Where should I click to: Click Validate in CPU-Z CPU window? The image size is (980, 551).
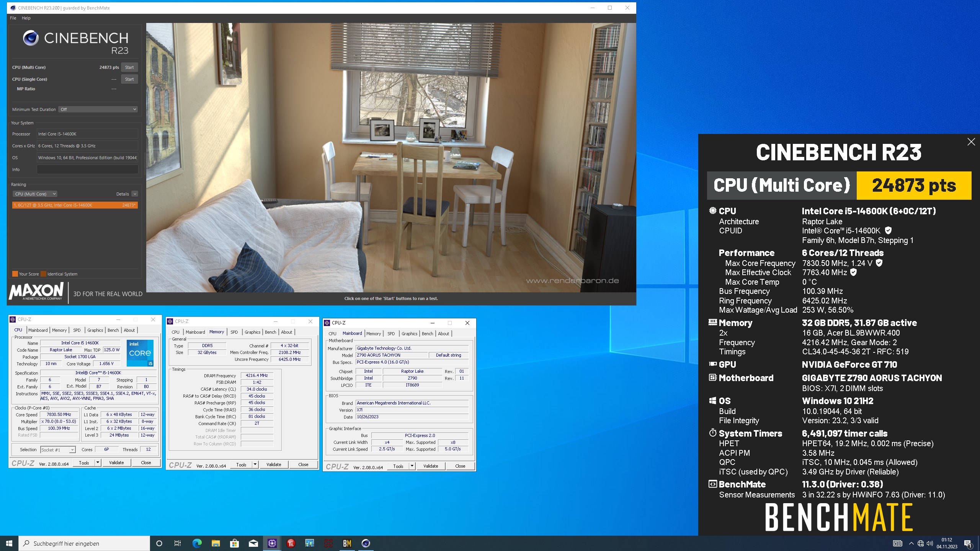116,463
